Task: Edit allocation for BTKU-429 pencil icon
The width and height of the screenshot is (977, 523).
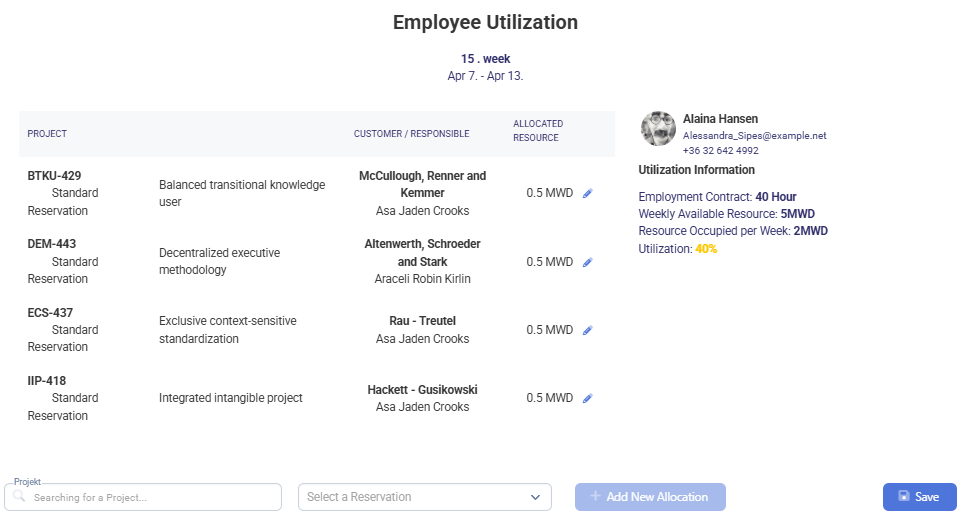Action: 588,194
